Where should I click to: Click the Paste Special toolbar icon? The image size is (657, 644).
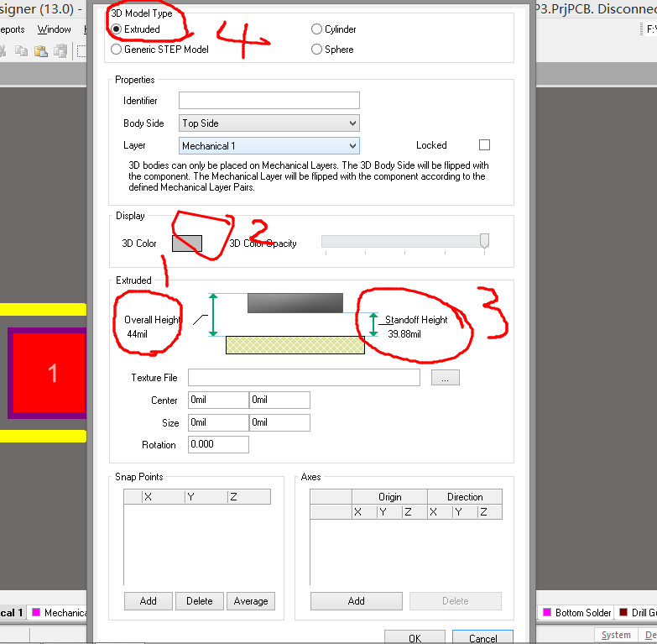[x=60, y=51]
